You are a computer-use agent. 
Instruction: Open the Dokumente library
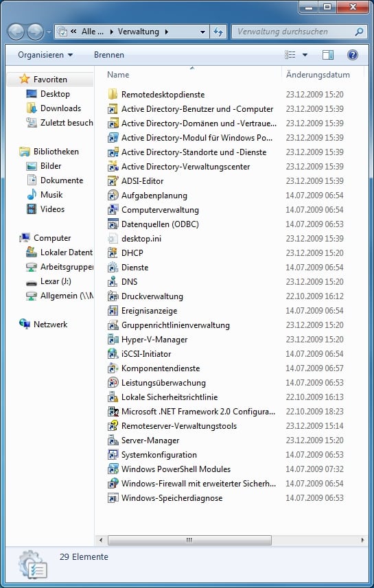point(62,180)
